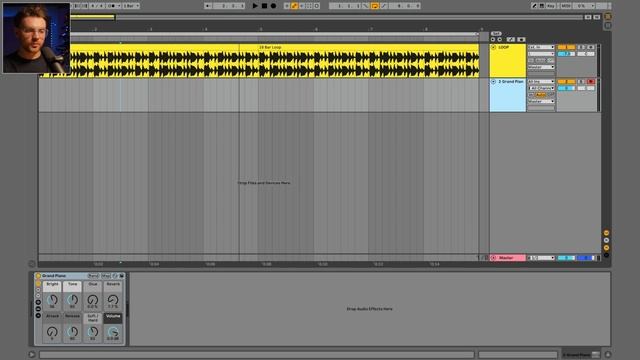Toggle the Re-enable automation button
640x360 pixels.
pyautogui.click(x=302, y=6)
